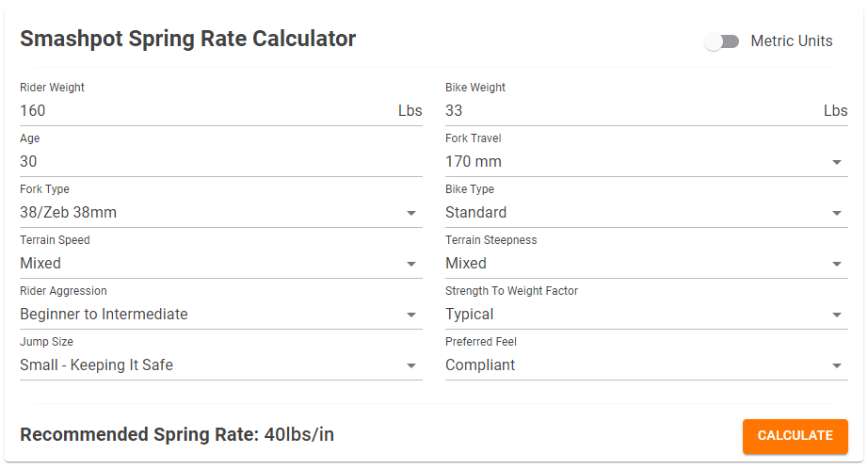Click the Rider Weight input field
Screen dimensions: 868x470
tap(205, 110)
